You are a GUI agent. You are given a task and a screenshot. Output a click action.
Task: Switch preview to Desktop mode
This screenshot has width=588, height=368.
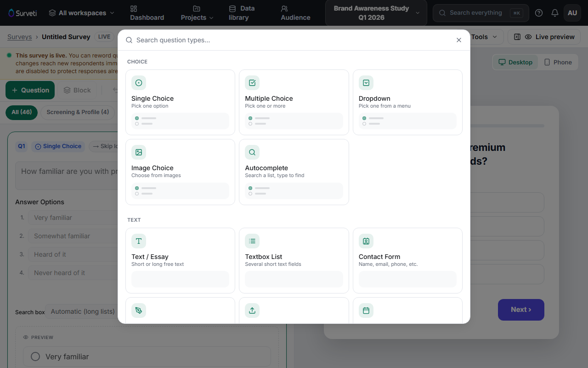coord(515,62)
